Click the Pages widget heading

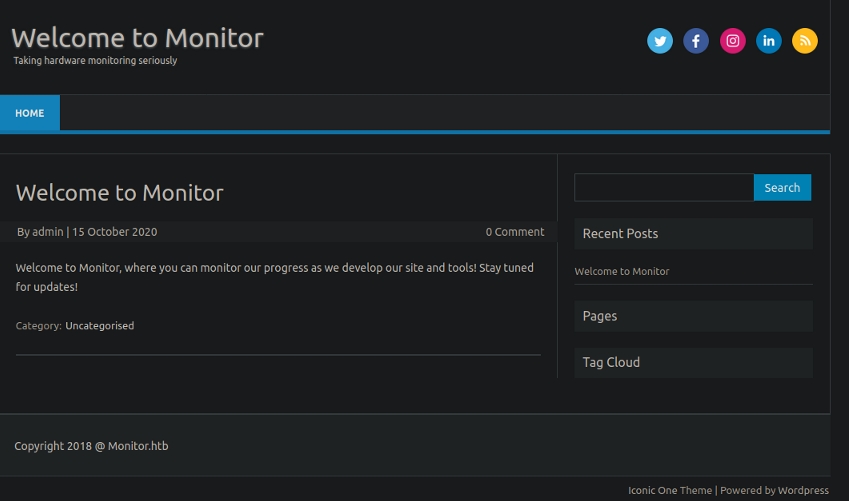point(600,316)
